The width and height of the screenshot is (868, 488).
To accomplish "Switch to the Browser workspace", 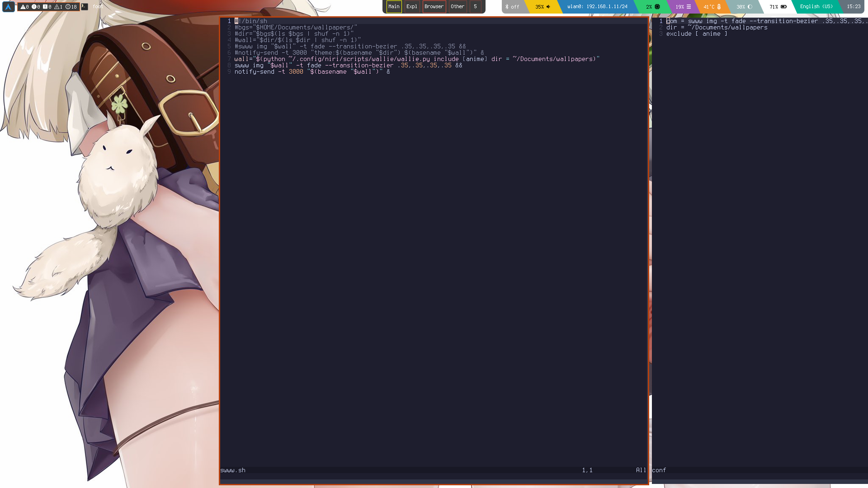I will coord(434,7).
